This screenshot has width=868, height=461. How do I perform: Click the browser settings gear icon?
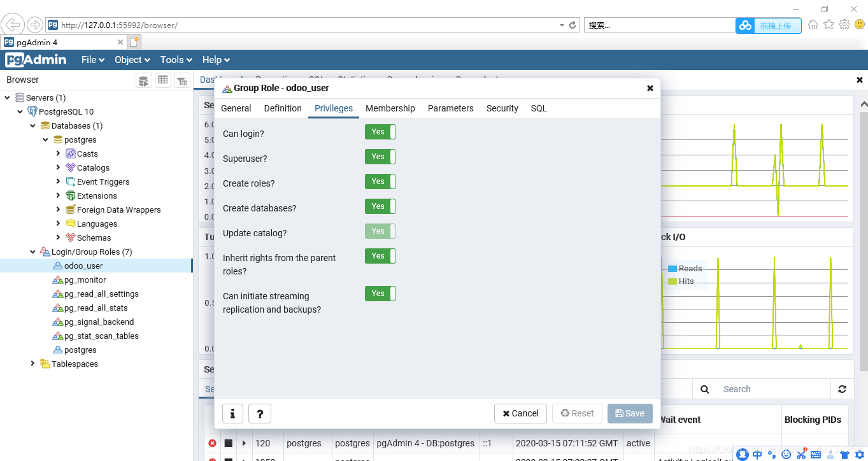click(844, 24)
